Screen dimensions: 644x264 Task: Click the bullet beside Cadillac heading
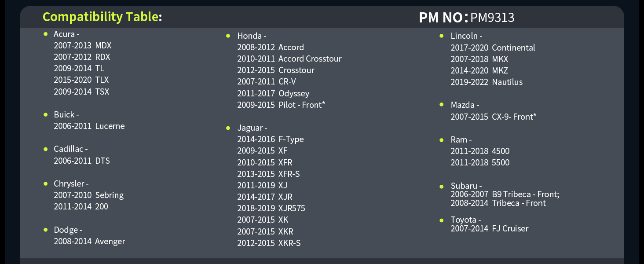(x=45, y=149)
